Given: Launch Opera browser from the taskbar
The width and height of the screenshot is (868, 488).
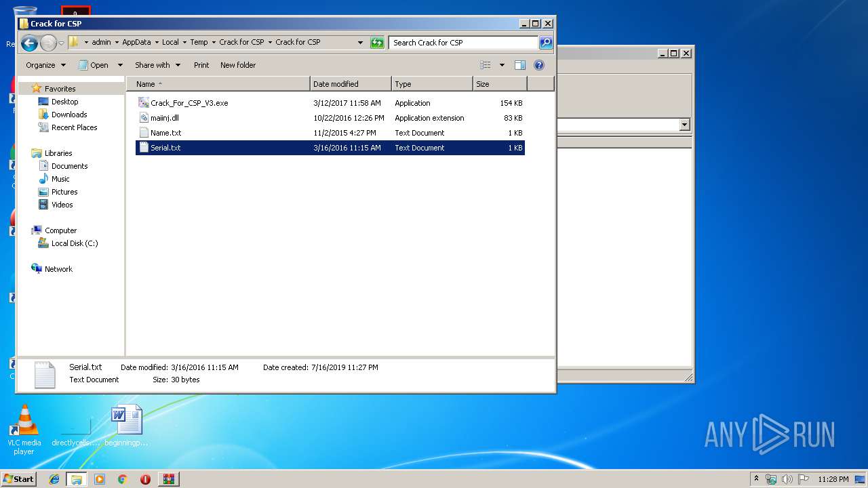Looking at the screenshot, I should [145, 479].
